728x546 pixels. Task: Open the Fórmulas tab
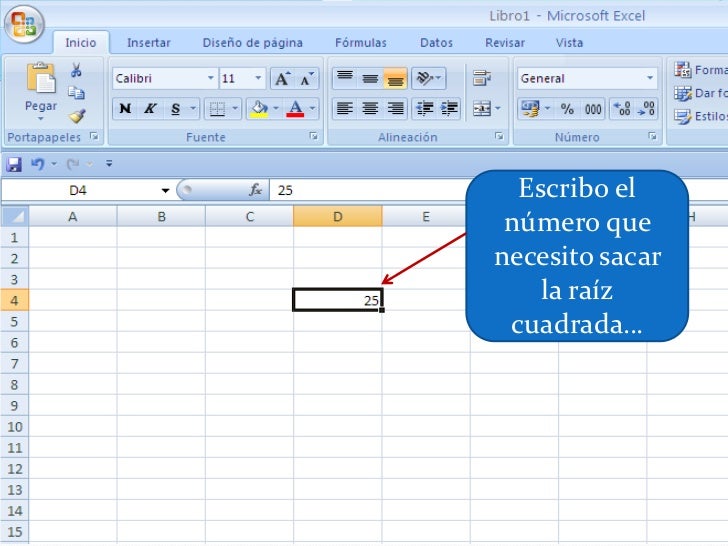pos(361,43)
